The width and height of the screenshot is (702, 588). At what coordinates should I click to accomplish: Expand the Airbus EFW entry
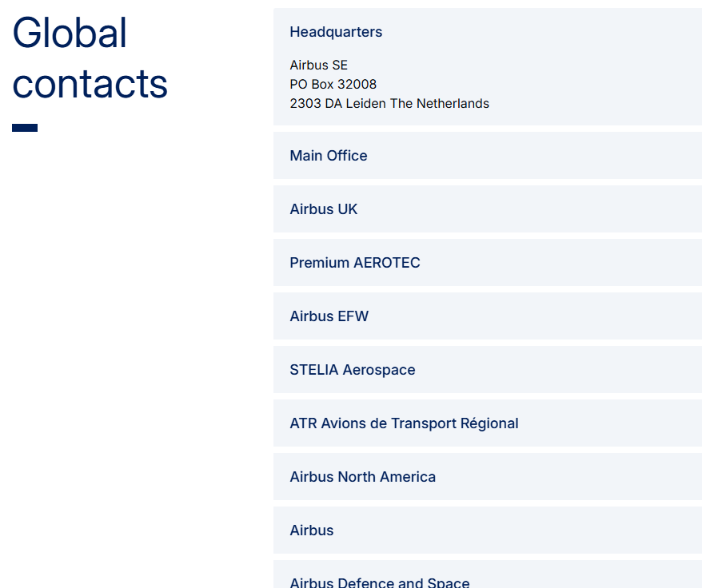pos(329,316)
